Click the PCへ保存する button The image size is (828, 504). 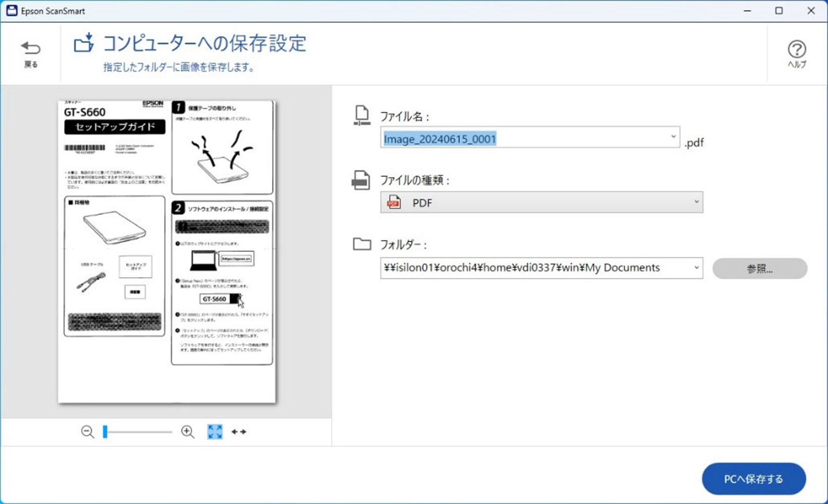click(x=753, y=479)
